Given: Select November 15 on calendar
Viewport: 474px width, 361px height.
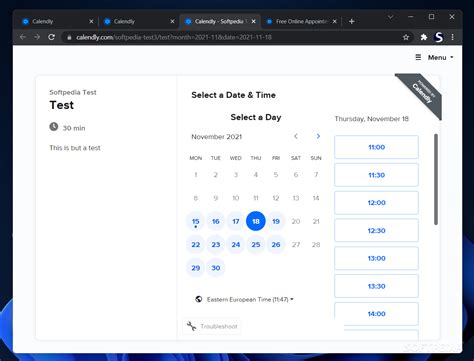Looking at the screenshot, I should click(196, 221).
